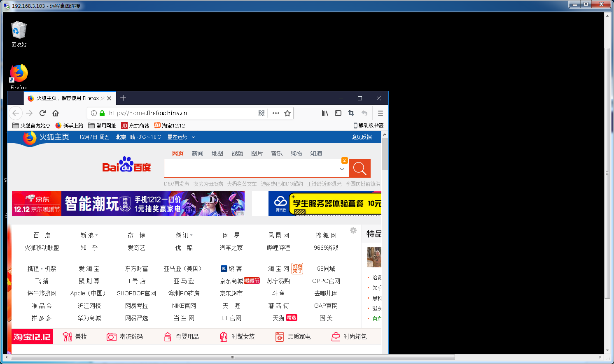Launch Firefox from the desktop shortcut
The height and width of the screenshot is (364, 614).
click(19, 77)
